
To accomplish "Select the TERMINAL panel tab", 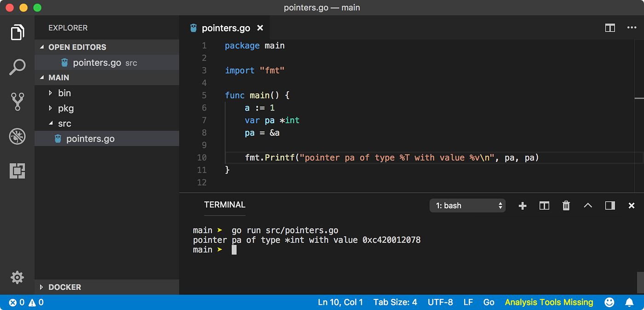I will tap(225, 205).
